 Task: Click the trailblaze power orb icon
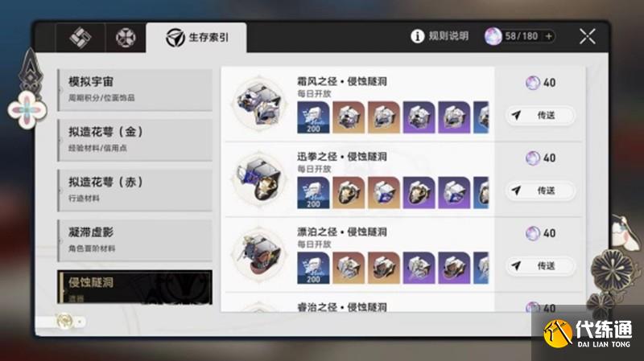493,36
